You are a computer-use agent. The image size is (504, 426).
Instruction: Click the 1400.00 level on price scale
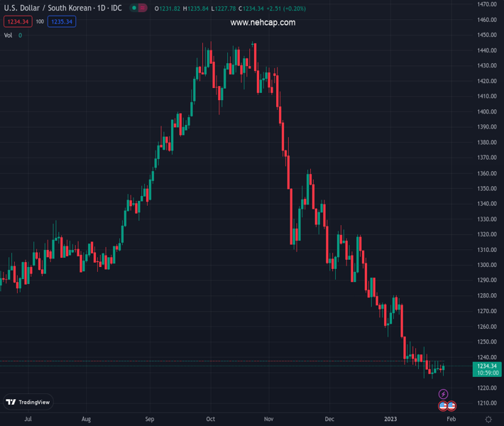click(x=487, y=111)
